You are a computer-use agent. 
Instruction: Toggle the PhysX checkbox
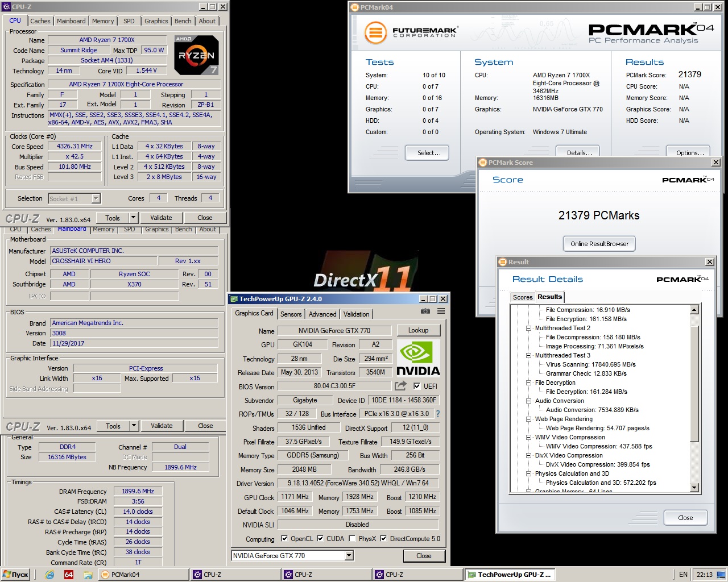(353, 539)
